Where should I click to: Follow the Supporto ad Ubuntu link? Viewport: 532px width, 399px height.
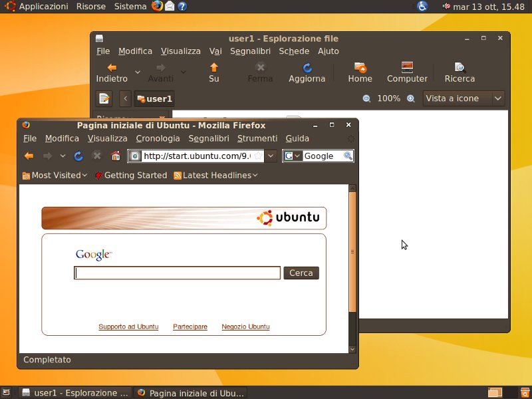(x=128, y=327)
